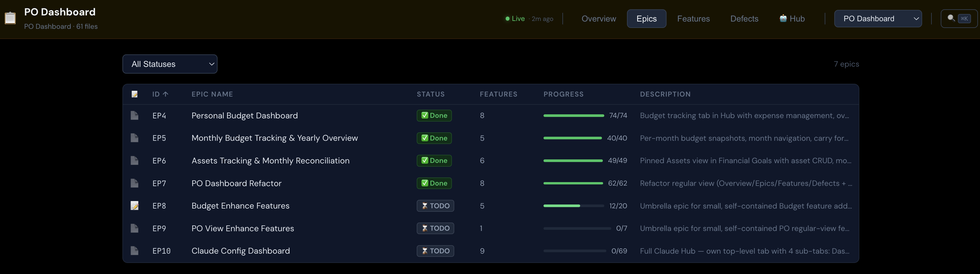
Task: Click the EP4 progress bar at 74/74
Action: coord(574,115)
